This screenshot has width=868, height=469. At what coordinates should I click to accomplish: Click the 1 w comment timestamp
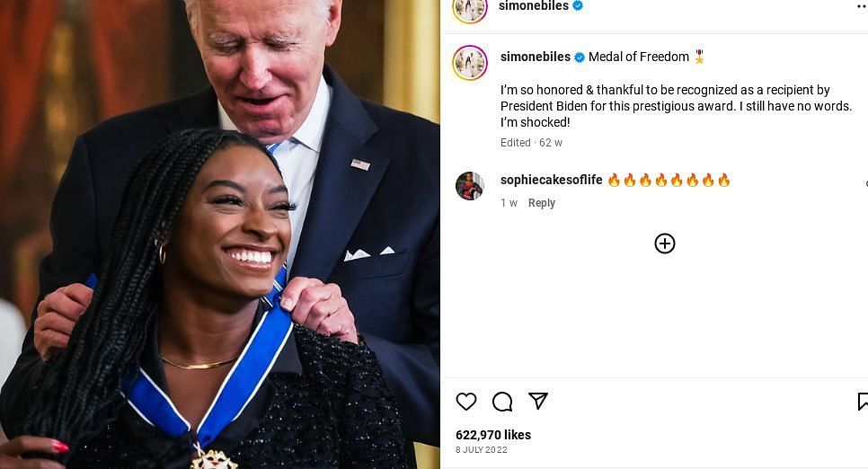pyautogui.click(x=509, y=203)
